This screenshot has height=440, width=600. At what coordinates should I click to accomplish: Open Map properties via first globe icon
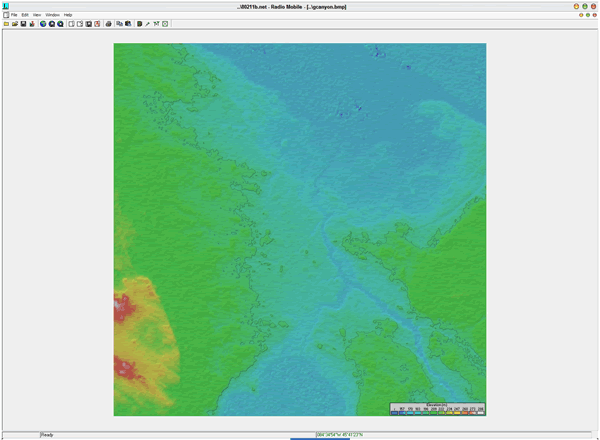point(43,23)
